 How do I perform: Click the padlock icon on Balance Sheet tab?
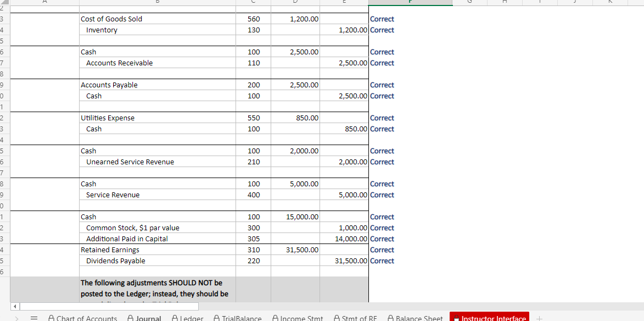[x=390, y=318]
